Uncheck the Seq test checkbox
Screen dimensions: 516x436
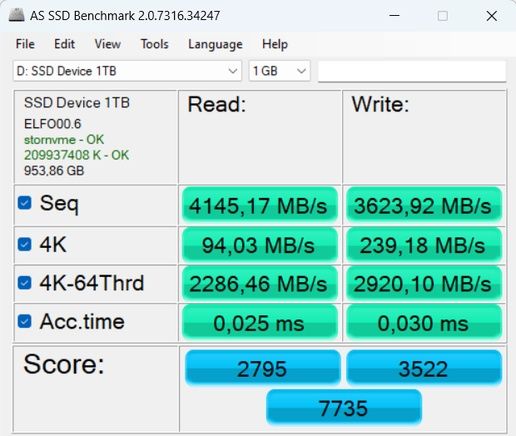click(25, 202)
